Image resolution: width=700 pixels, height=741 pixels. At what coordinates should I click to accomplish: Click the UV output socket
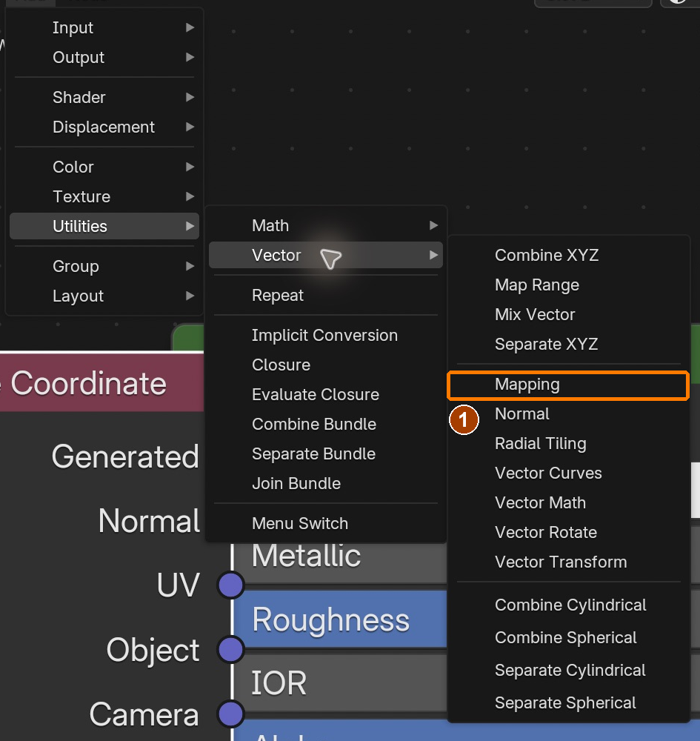(x=231, y=585)
